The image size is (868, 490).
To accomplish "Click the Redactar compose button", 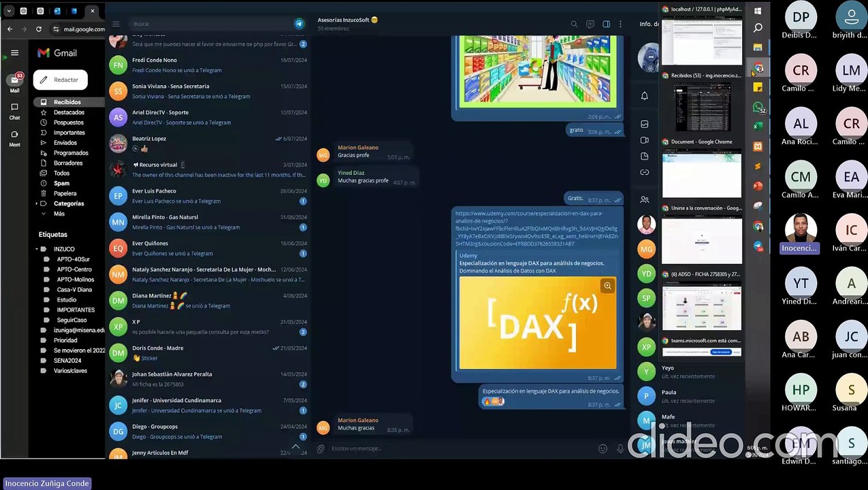I will click(61, 80).
